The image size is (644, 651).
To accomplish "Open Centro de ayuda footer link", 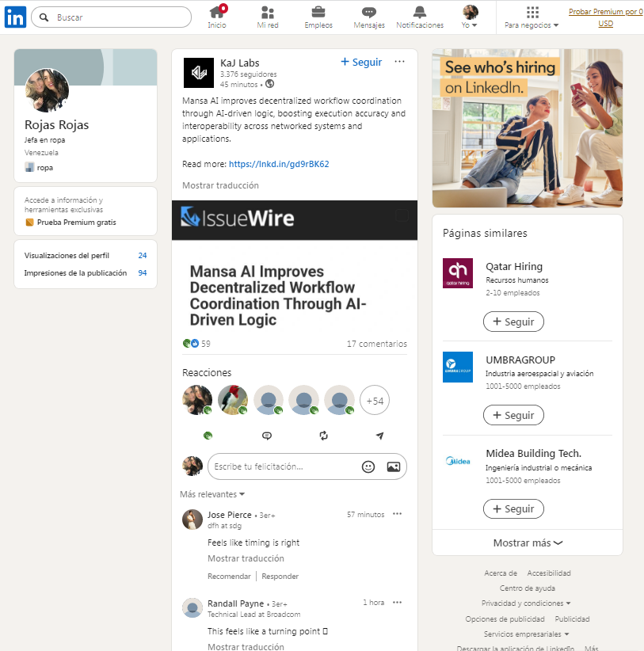I will [x=528, y=588].
